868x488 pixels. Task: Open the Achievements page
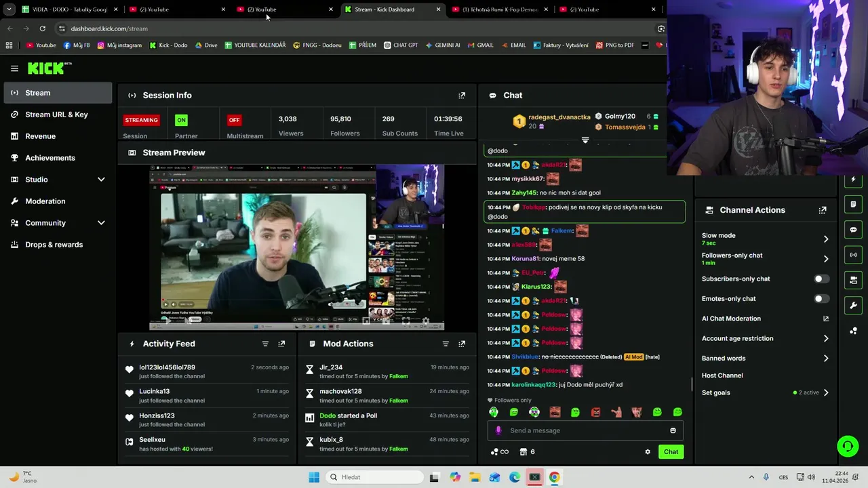58,158
